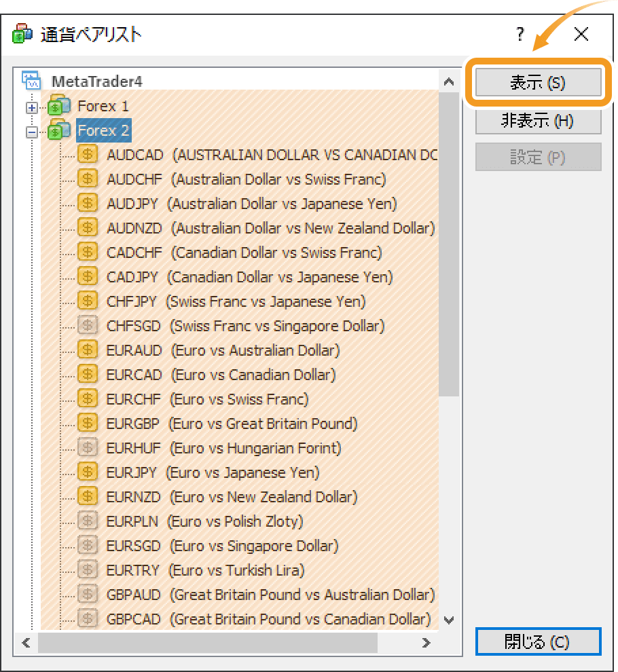Screen dimensions: 618x672
Task: Click the gold dollar icon for AUDCHF
Action: (88, 179)
